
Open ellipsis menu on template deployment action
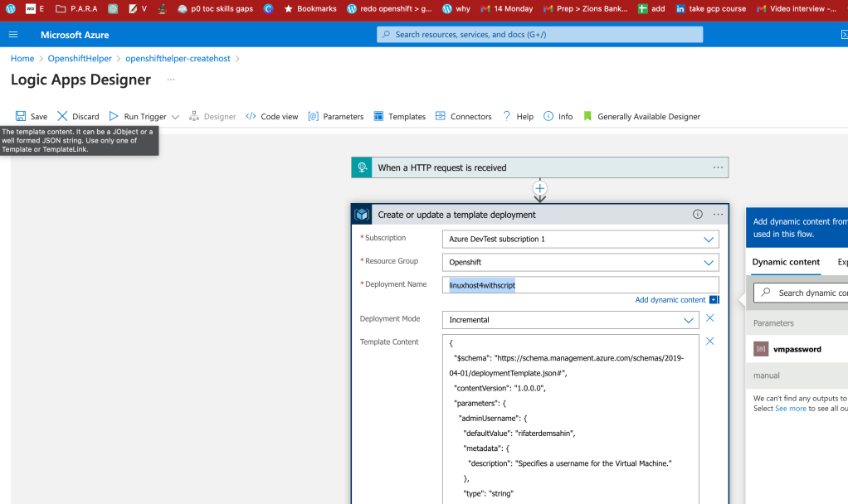pos(718,215)
